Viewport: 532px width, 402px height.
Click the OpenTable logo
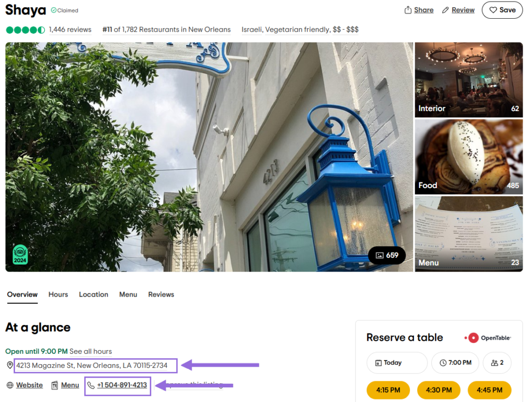click(x=487, y=338)
